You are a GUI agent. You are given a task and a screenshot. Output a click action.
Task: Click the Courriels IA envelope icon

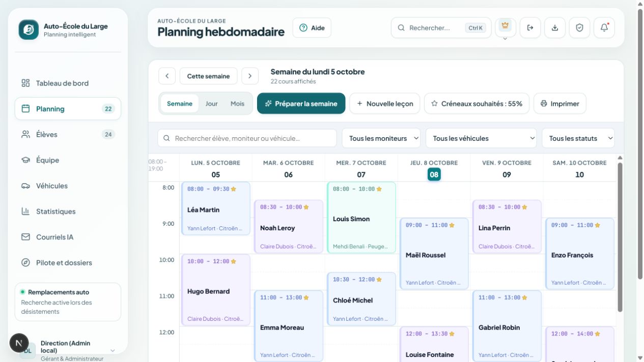[25, 237]
